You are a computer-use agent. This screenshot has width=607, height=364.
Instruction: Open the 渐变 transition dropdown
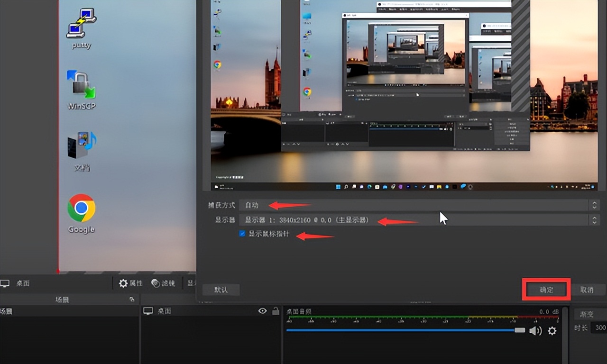tap(589, 314)
